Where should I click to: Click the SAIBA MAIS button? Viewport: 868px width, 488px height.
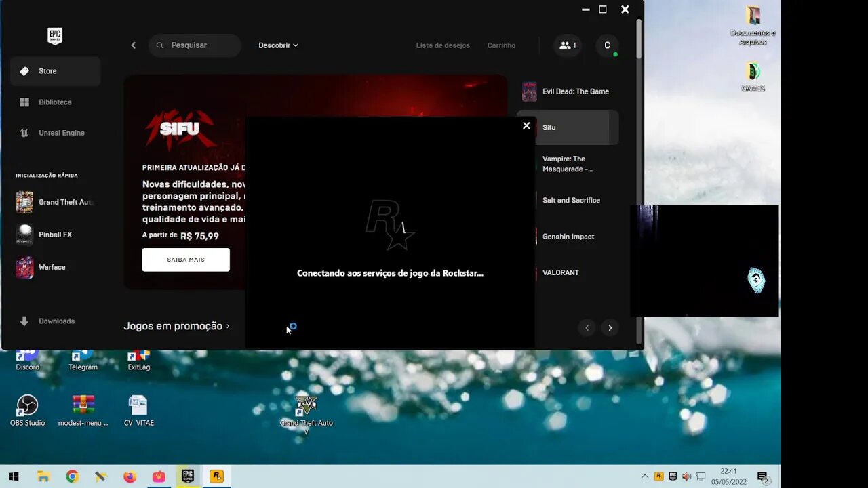pyautogui.click(x=186, y=260)
